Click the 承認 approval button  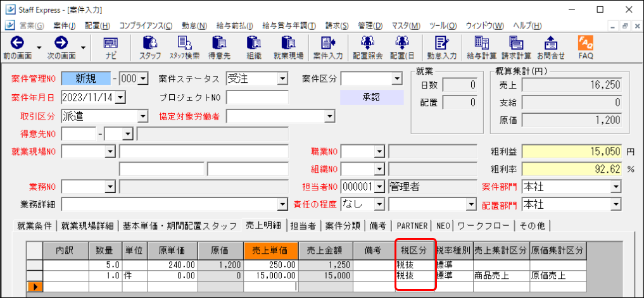point(372,97)
